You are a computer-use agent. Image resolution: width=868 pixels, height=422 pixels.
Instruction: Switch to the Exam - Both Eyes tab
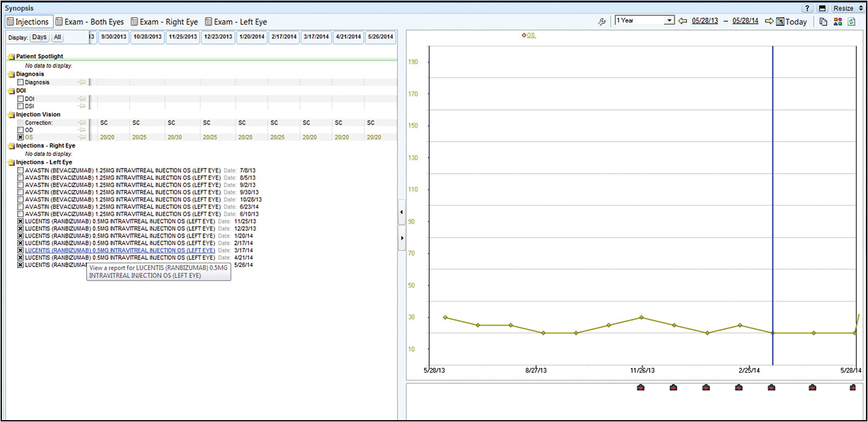pyautogui.click(x=90, y=21)
